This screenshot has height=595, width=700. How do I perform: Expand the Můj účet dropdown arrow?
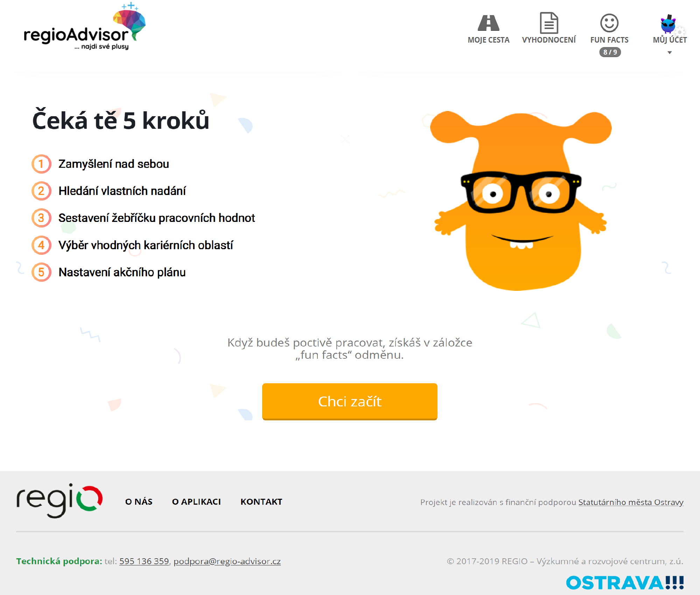point(670,52)
